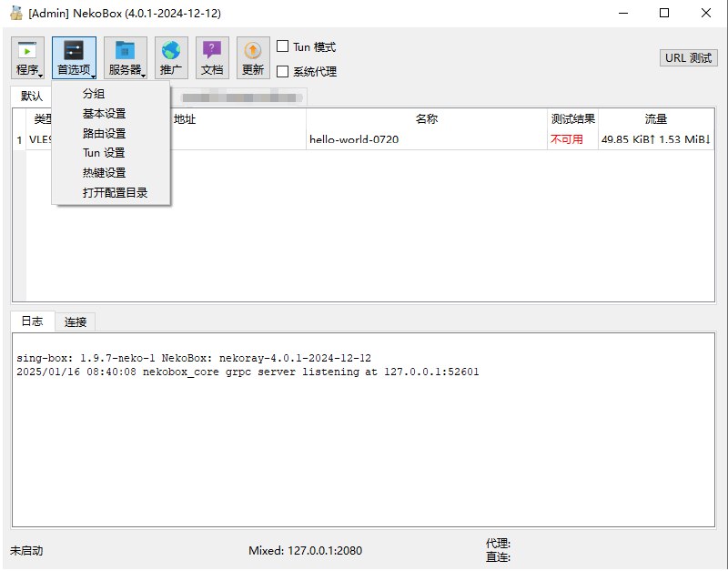Image resolution: width=728 pixels, height=571 pixels.
Task: Click the 地址 column header
Action: [x=185, y=119]
